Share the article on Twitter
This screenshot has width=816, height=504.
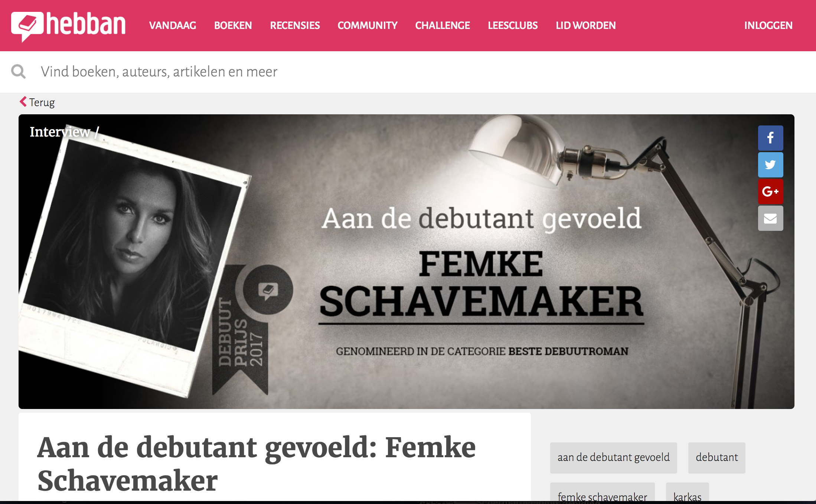(770, 164)
